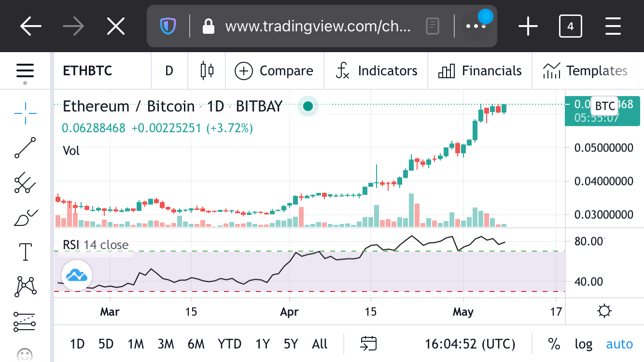Open the D timeframe interval dropdown
Viewport: 644px width, 362px height.
[169, 71]
